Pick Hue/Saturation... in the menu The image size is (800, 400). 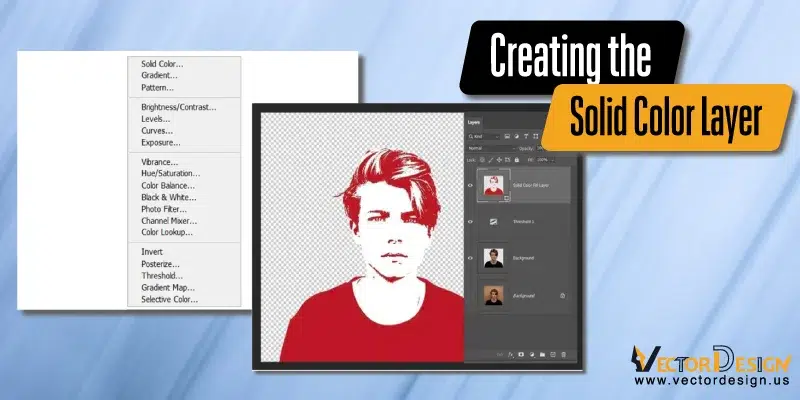(x=171, y=173)
